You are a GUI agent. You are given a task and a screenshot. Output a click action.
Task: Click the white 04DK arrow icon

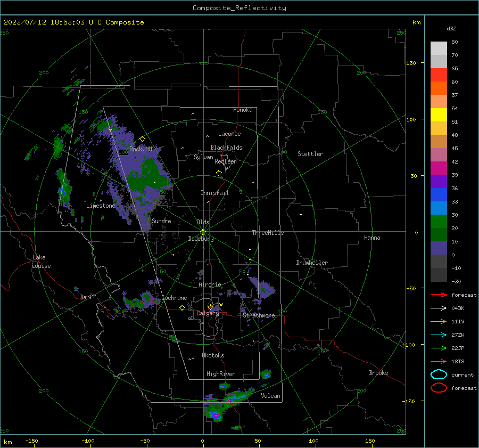439,308
